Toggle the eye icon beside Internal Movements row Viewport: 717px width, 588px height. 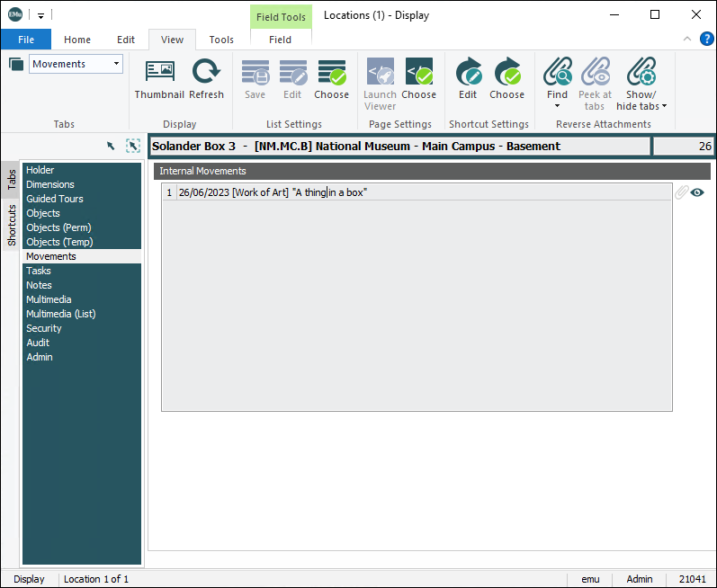coord(697,192)
